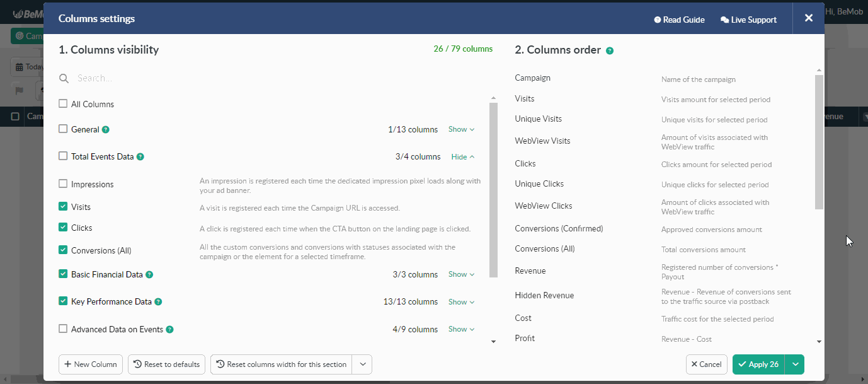The width and height of the screenshot is (868, 384).
Task: Show the Basic Financial Data columns
Action: pyautogui.click(x=461, y=274)
